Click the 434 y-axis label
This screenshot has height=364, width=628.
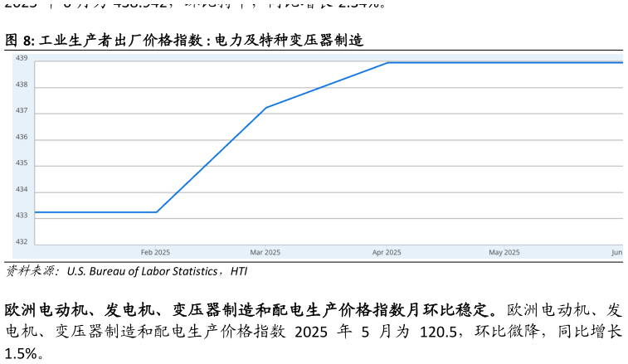coord(22,189)
